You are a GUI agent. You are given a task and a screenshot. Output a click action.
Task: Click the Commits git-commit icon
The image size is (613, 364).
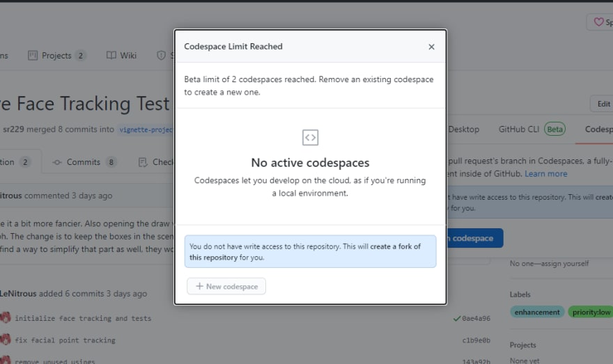(57, 162)
